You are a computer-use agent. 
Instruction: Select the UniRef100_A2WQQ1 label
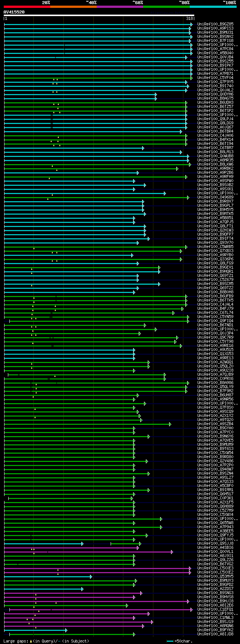tap(215, 362)
